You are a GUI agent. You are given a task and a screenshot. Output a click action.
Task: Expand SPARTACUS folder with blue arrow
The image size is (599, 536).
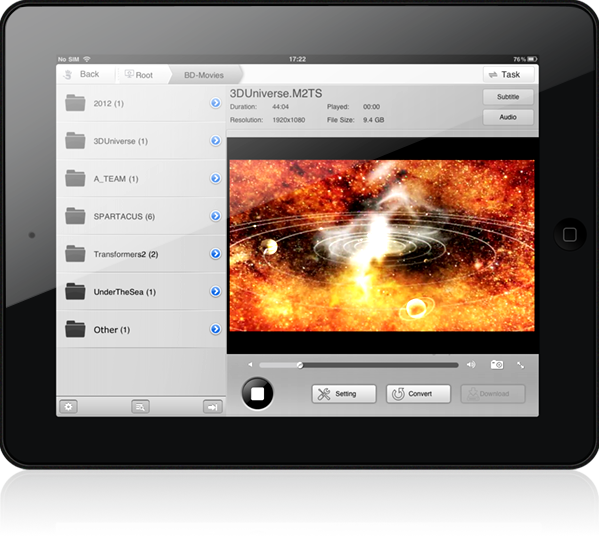coord(215,216)
